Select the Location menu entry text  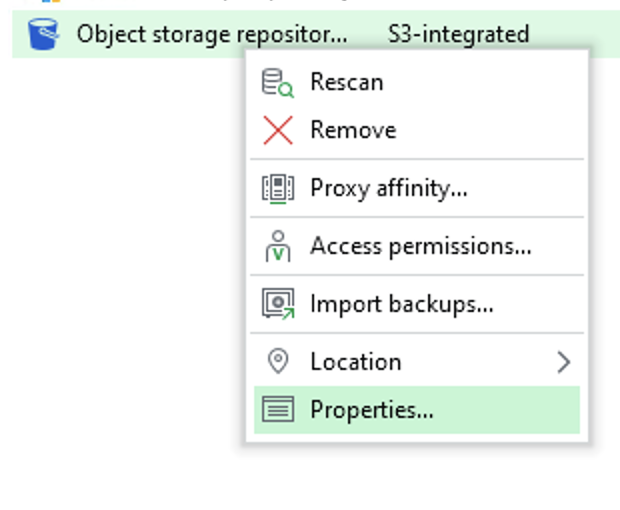point(356,361)
